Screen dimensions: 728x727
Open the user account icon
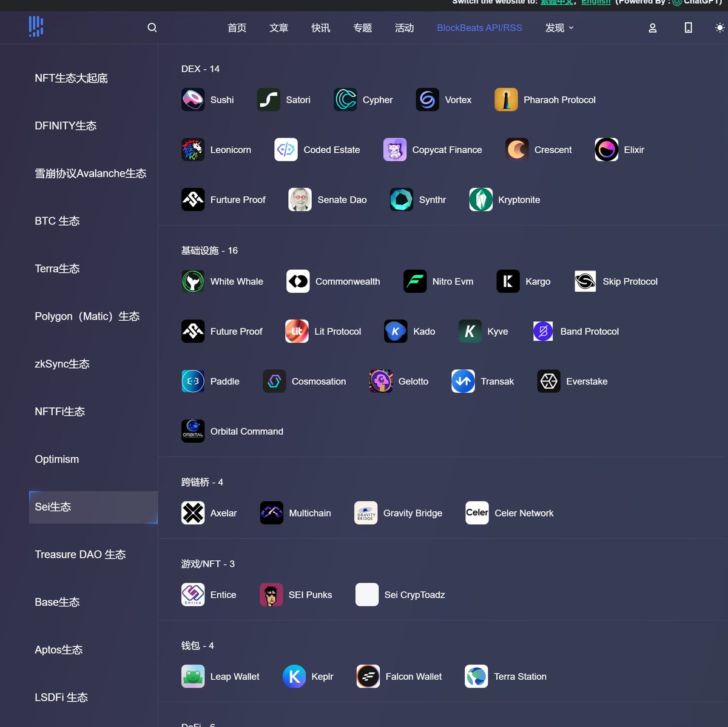pyautogui.click(x=653, y=28)
